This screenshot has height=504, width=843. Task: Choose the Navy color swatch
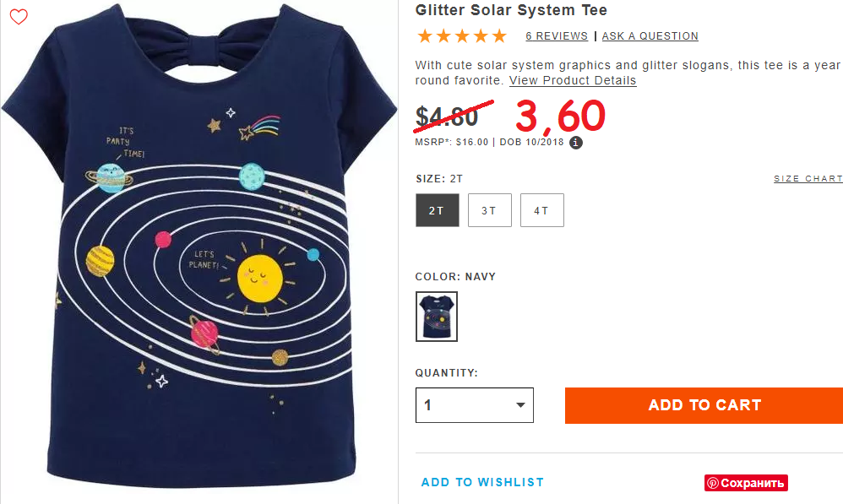pos(437,317)
